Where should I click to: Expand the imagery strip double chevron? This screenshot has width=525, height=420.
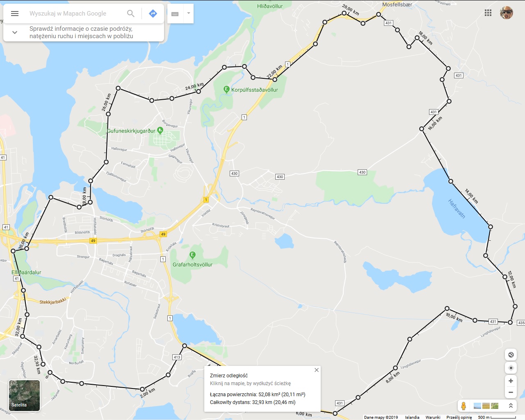coord(511,406)
